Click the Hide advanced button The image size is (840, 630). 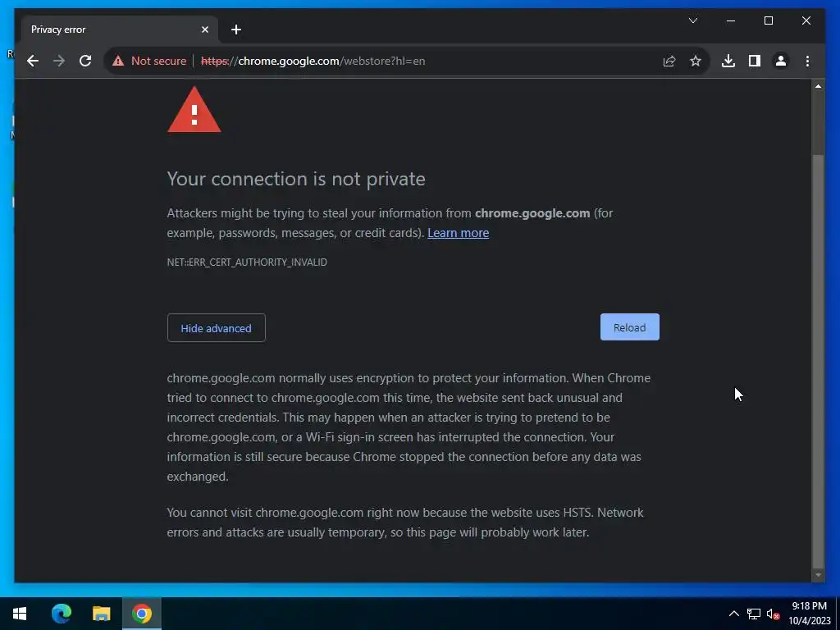216,328
